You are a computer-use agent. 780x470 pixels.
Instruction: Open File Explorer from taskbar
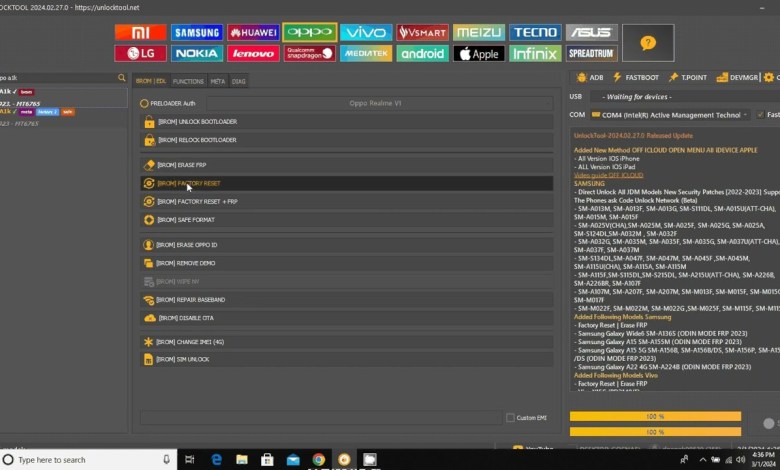(x=242, y=460)
